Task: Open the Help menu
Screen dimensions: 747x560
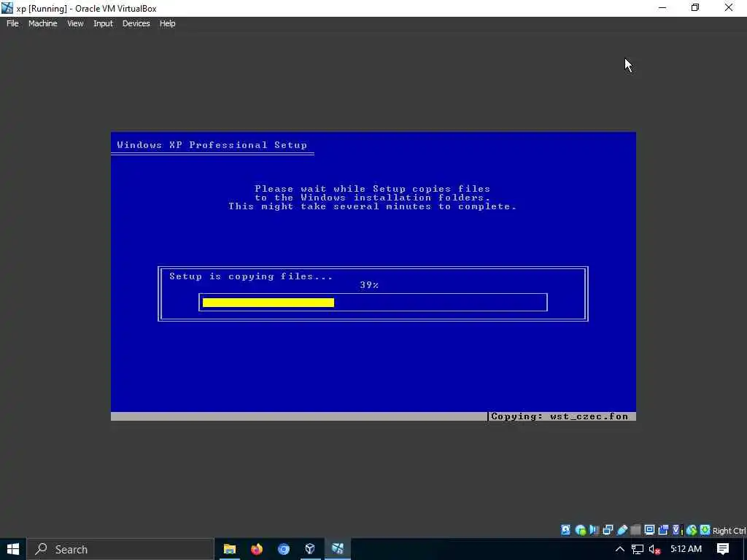Action: [x=167, y=23]
